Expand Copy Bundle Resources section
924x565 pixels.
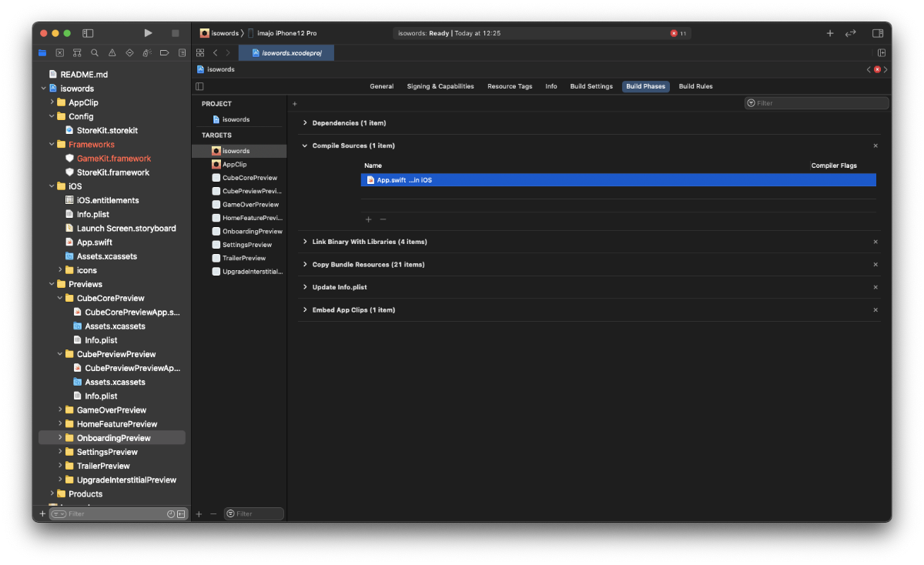pos(305,264)
